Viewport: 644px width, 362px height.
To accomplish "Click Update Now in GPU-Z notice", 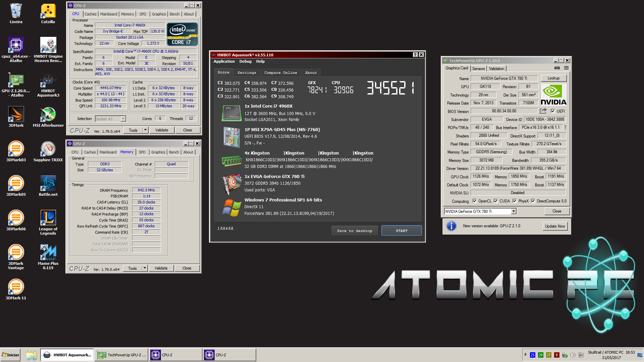I will [555, 226].
